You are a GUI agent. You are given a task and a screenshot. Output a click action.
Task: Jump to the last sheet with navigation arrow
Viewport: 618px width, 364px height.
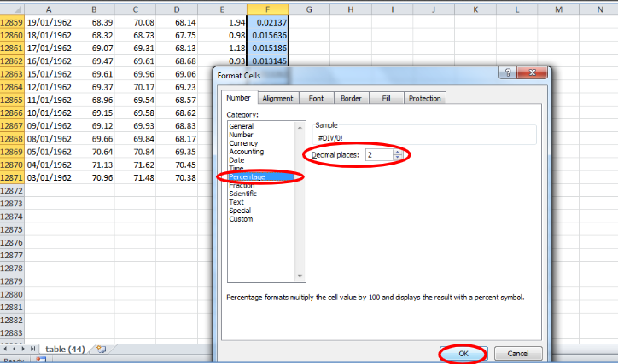pos(33,349)
